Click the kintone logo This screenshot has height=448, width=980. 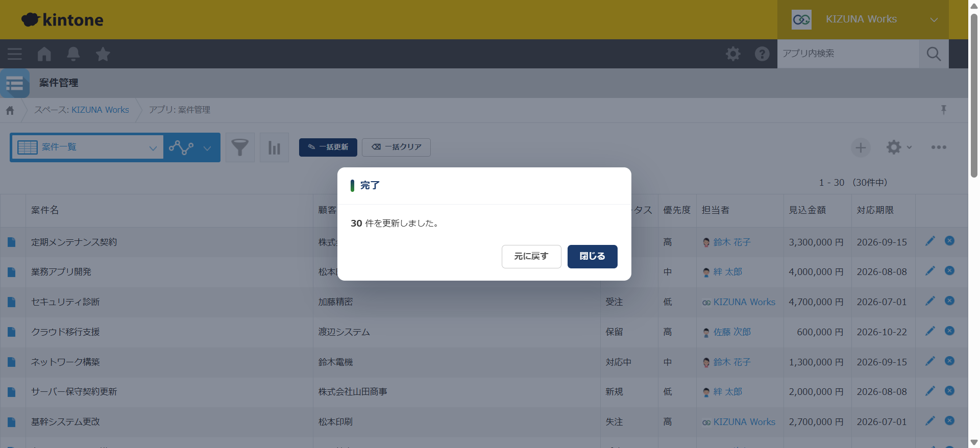point(62,20)
